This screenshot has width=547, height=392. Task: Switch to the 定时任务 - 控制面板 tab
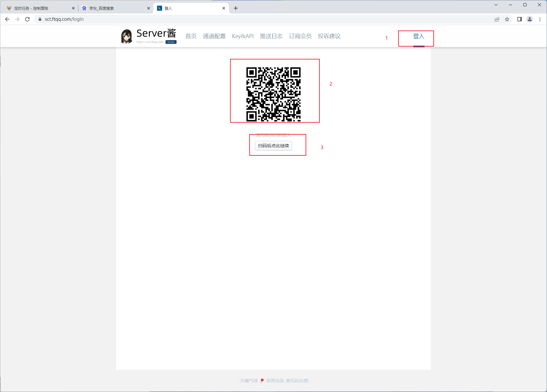point(38,8)
